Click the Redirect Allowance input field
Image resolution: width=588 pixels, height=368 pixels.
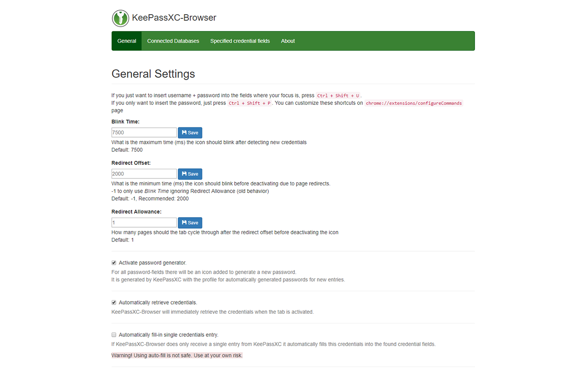pyautogui.click(x=144, y=223)
